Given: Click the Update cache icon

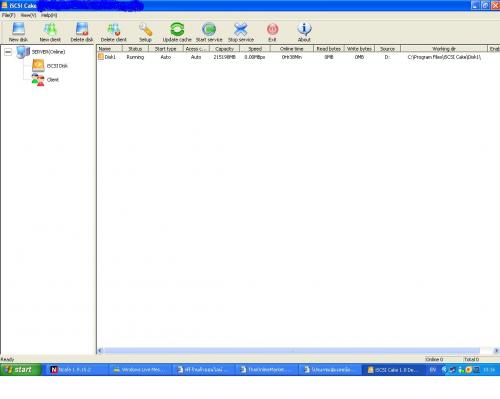Looking at the screenshot, I should 177,29.
